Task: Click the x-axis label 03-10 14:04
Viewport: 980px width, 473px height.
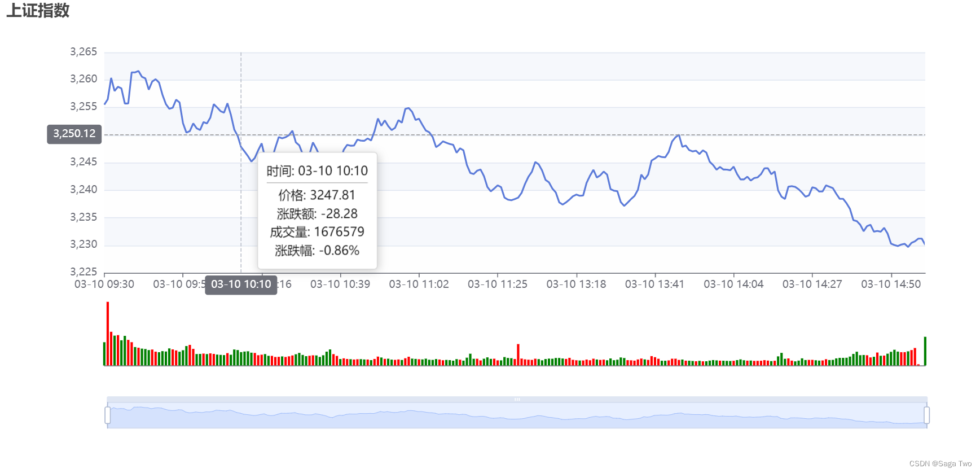Action: click(733, 284)
